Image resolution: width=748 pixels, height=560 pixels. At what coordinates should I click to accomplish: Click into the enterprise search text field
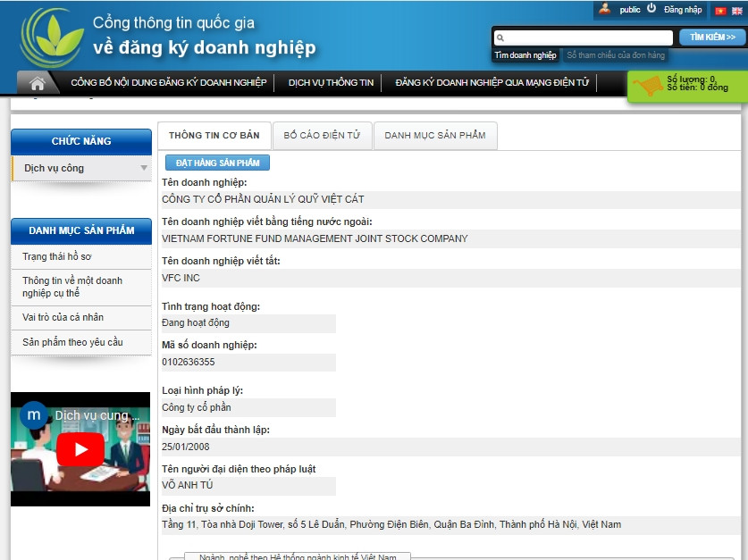tap(587, 38)
